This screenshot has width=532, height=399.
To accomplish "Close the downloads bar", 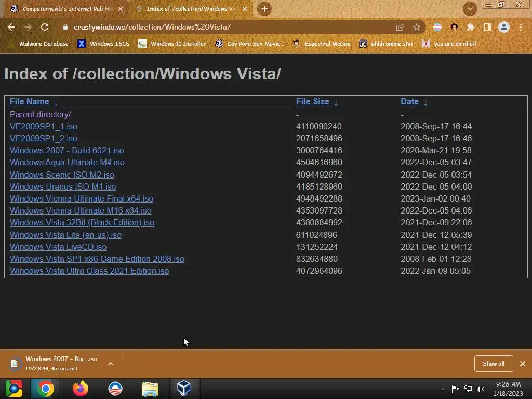I will tap(523, 364).
